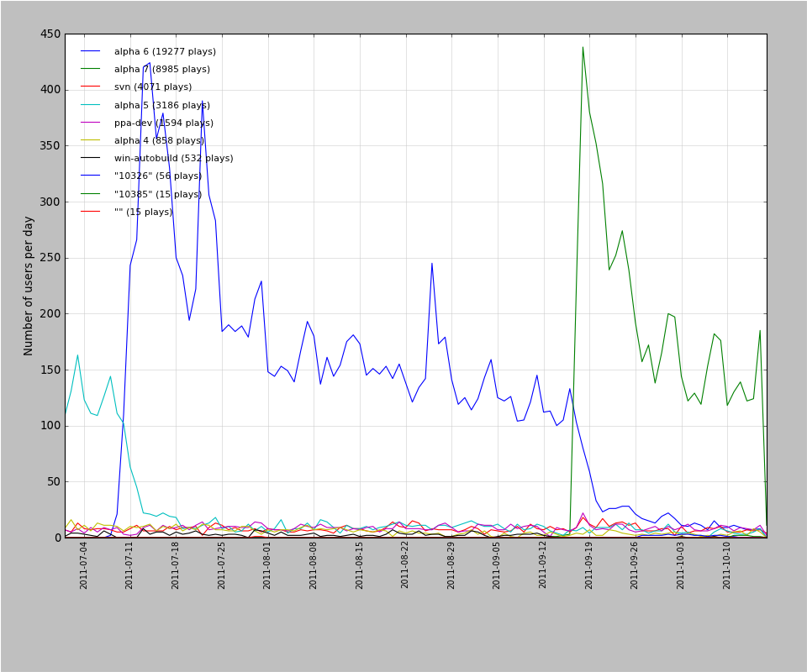Click the x-axis date 2011-08-01
807x672 pixels.
coord(267,565)
